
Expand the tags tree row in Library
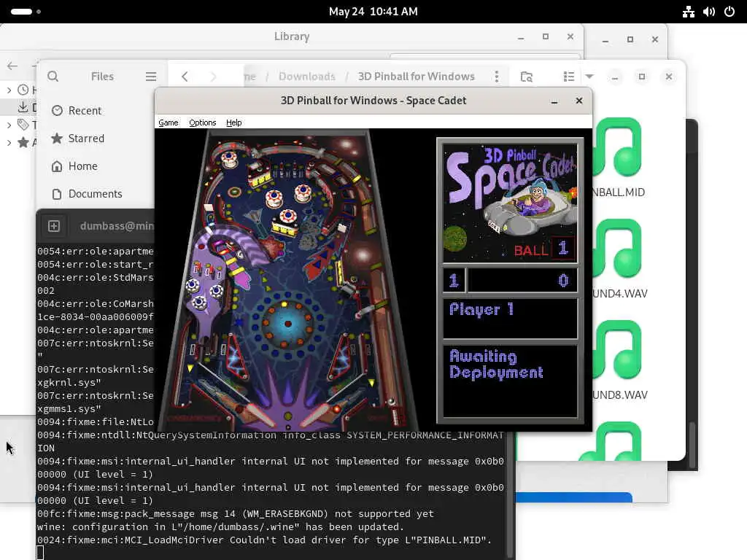coord(9,125)
